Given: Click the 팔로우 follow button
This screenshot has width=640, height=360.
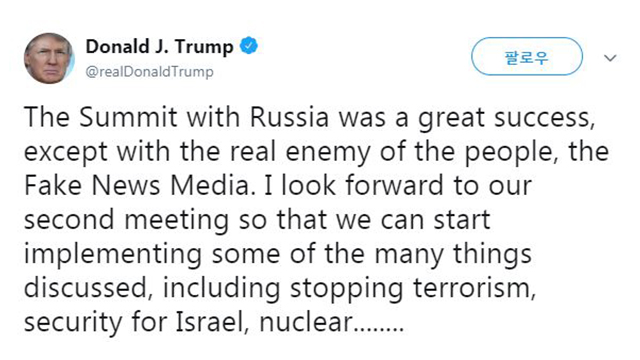Looking at the screenshot, I should point(527,56).
